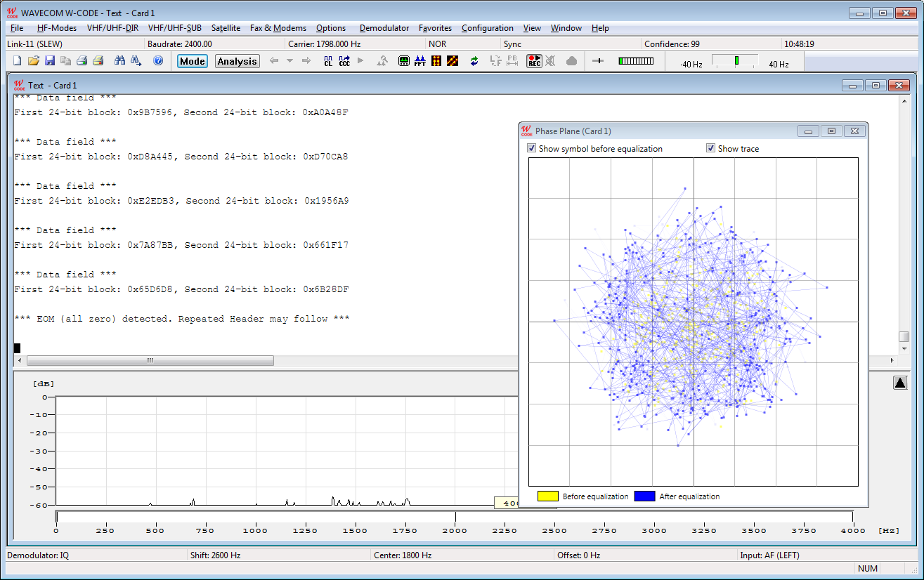Click the green input level meter

coord(636,61)
